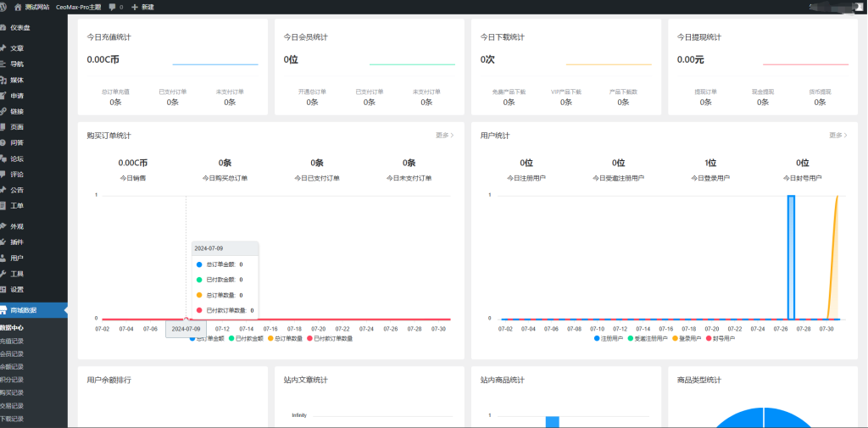Click the 0.00元 withdrawal amount
Screen dimensions: 868x428
tap(690, 60)
